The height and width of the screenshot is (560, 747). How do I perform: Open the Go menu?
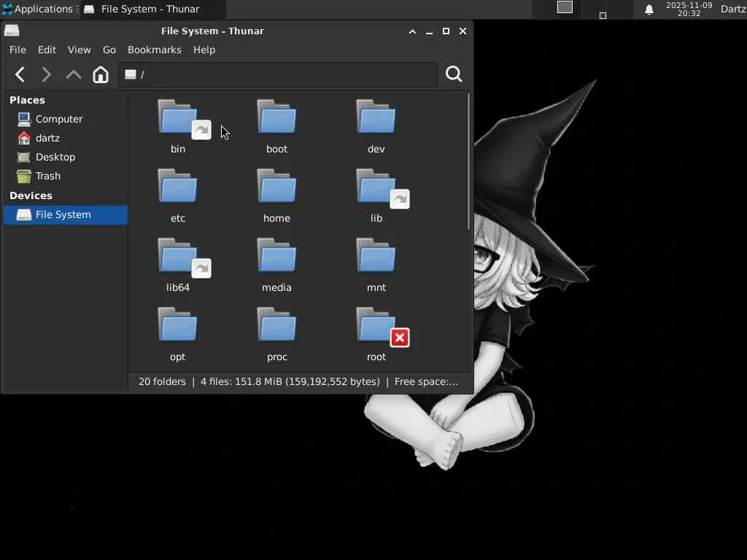(x=109, y=50)
